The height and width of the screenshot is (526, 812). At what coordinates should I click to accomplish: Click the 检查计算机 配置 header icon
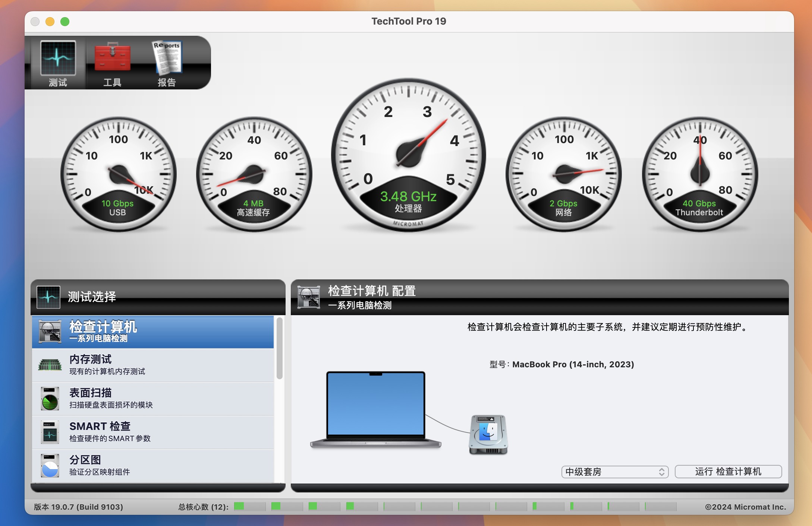[x=309, y=297]
